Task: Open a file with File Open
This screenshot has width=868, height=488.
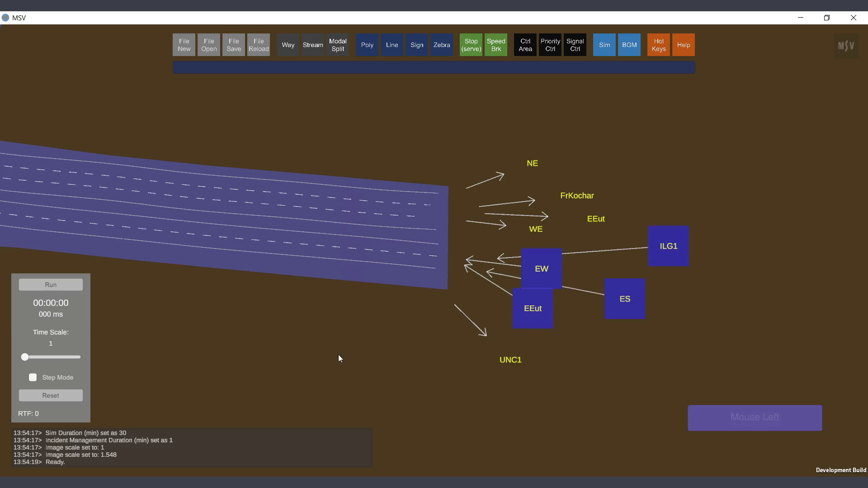Action: (208, 45)
